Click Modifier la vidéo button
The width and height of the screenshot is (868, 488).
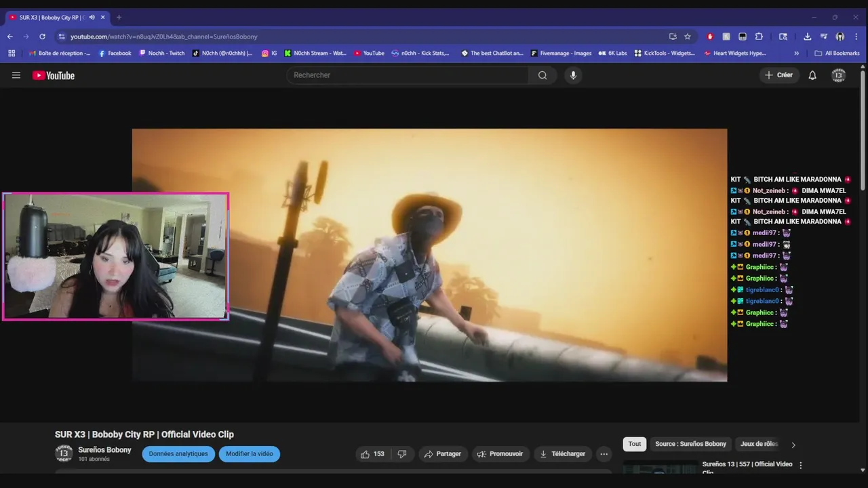click(250, 454)
